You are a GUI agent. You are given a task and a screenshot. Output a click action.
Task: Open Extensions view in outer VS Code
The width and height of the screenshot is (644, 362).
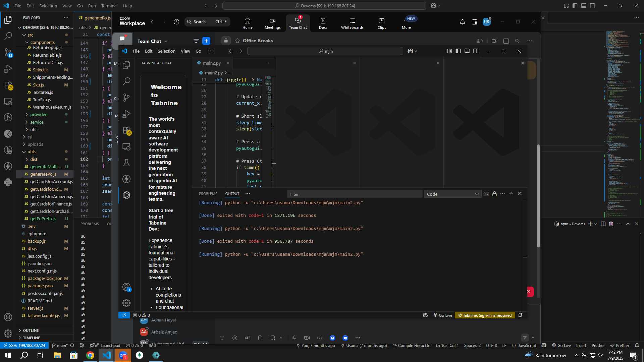[x=8, y=85]
